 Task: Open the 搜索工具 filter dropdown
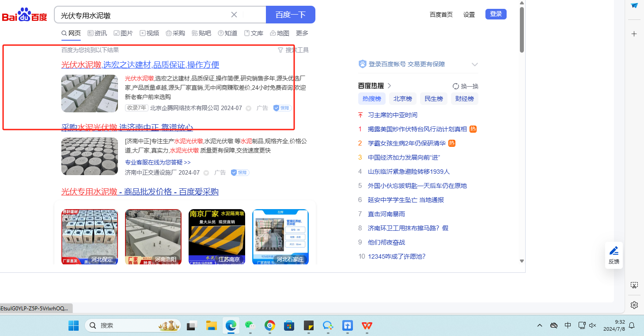click(293, 50)
